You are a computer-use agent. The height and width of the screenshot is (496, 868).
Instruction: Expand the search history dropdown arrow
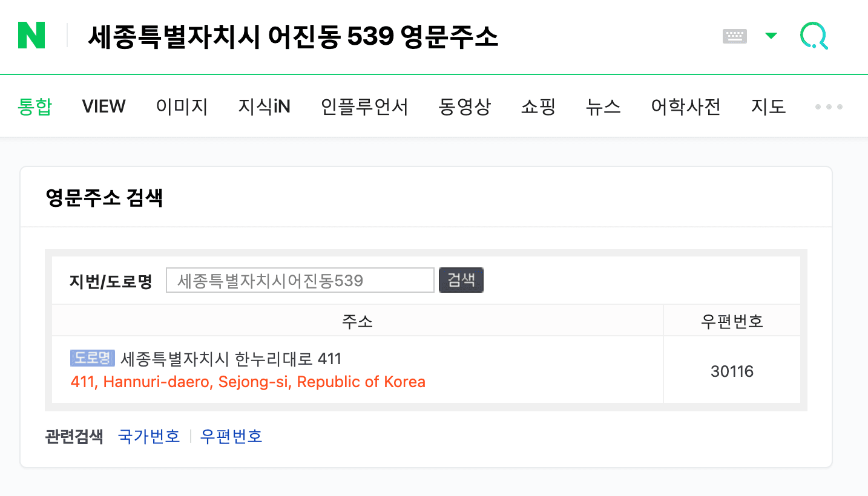coord(771,36)
